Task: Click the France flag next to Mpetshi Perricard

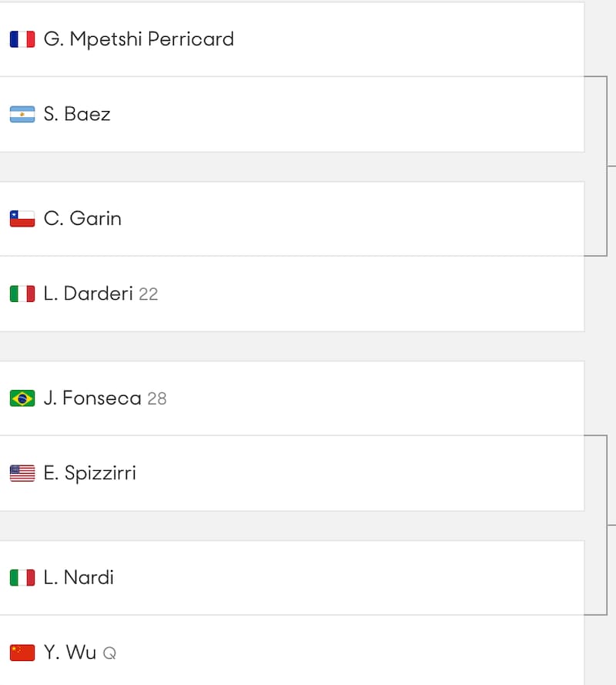Action: click(22, 39)
